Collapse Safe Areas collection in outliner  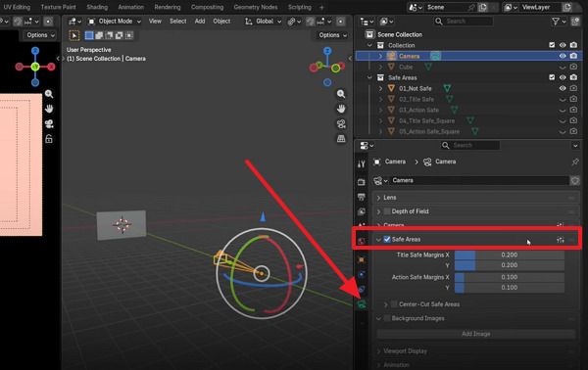[x=369, y=77]
